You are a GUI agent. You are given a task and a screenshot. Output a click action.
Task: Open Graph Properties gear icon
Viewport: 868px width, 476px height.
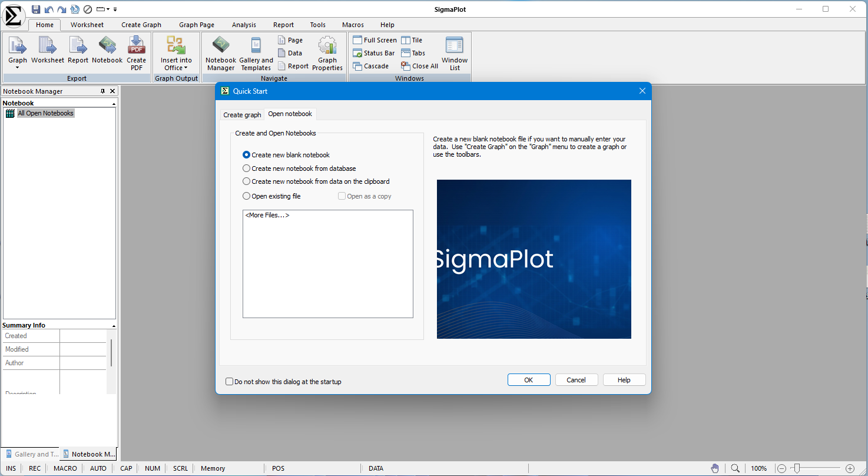pos(327,53)
